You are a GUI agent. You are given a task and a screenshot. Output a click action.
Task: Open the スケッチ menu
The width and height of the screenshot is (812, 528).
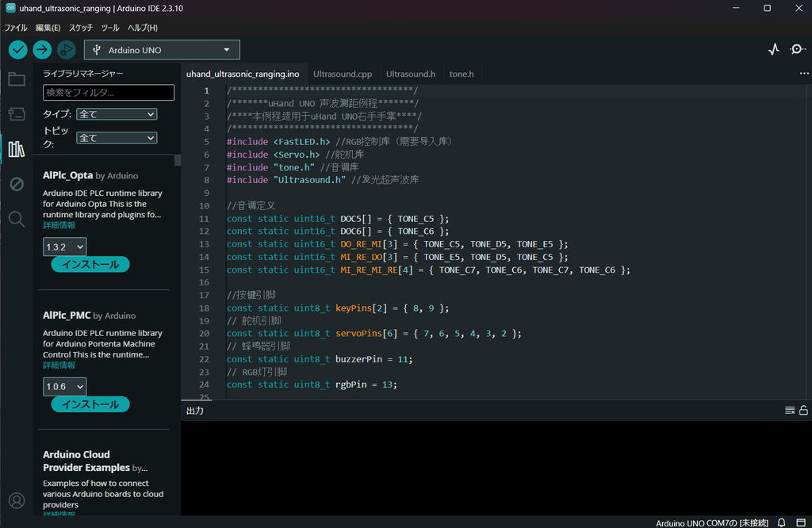[81, 28]
